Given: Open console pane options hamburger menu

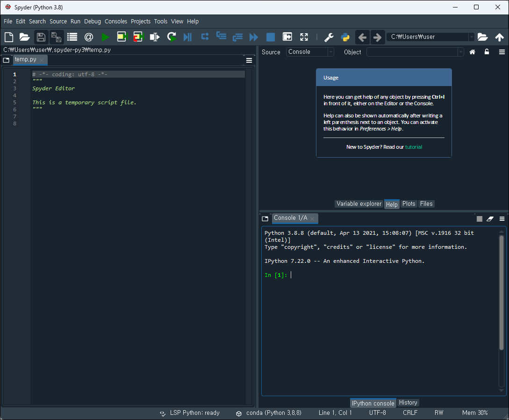Looking at the screenshot, I should point(502,219).
